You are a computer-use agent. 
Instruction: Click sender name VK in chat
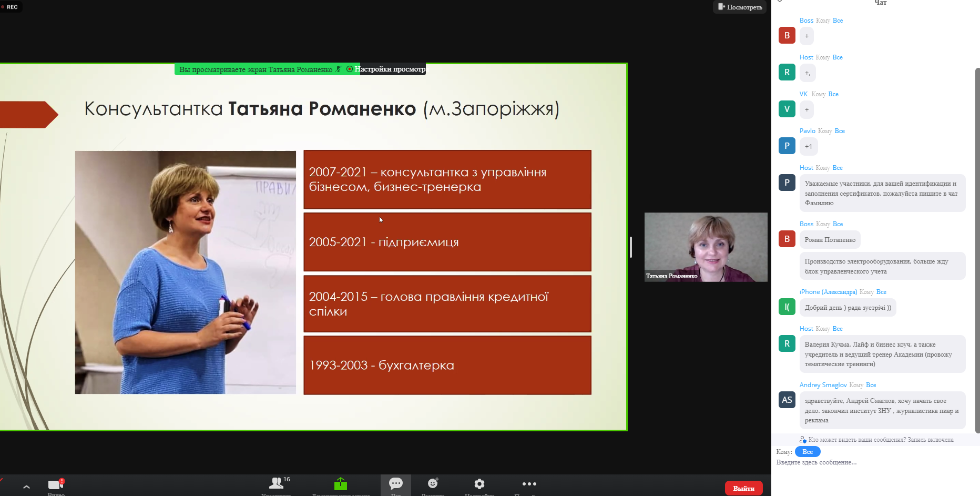coord(803,94)
